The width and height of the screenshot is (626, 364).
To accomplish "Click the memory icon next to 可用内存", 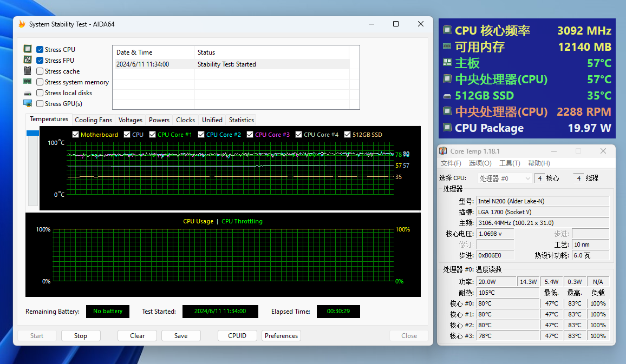I will [447, 47].
